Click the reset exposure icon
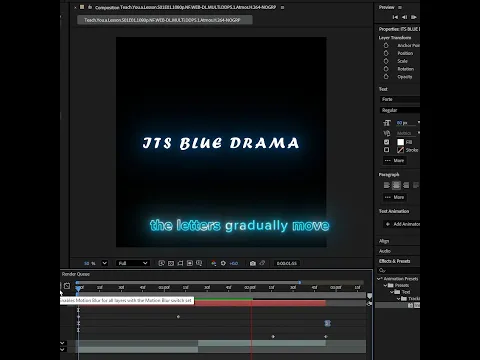The image size is (480, 360). point(223,263)
